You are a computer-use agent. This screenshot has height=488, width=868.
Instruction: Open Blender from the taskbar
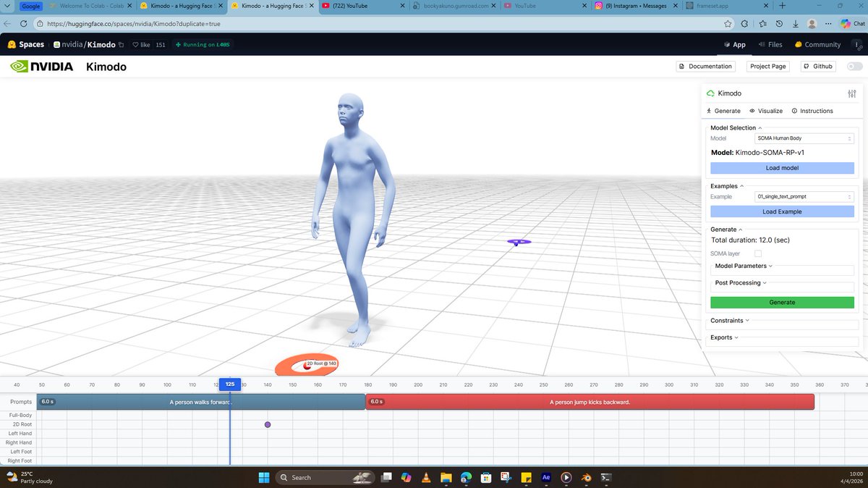tap(586, 477)
